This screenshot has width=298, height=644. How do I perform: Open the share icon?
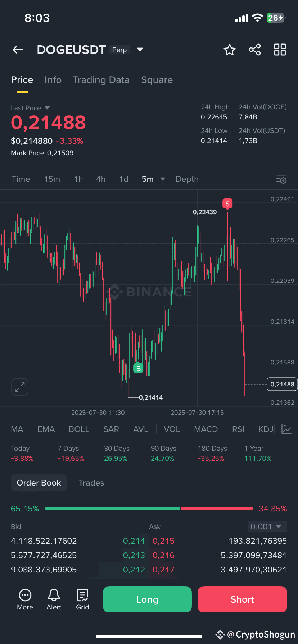(x=255, y=50)
